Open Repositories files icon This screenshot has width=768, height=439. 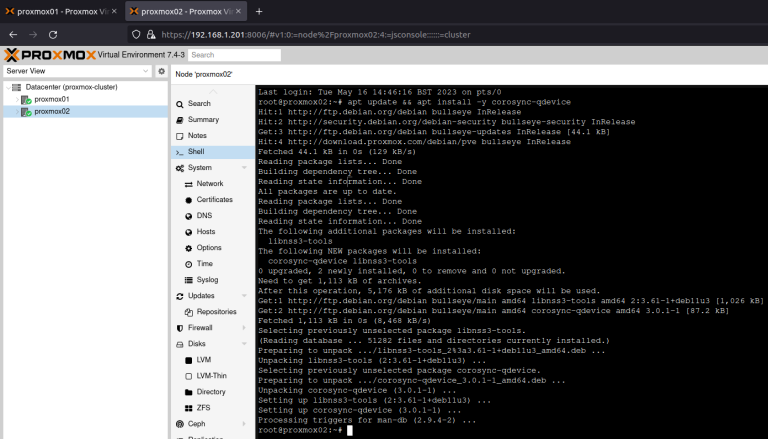pyautogui.click(x=189, y=312)
